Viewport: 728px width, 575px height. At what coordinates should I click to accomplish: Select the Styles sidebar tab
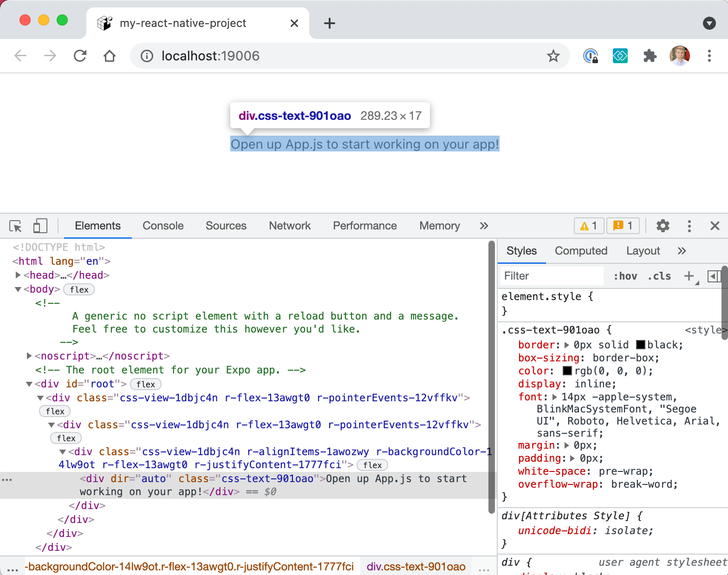[x=521, y=251]
